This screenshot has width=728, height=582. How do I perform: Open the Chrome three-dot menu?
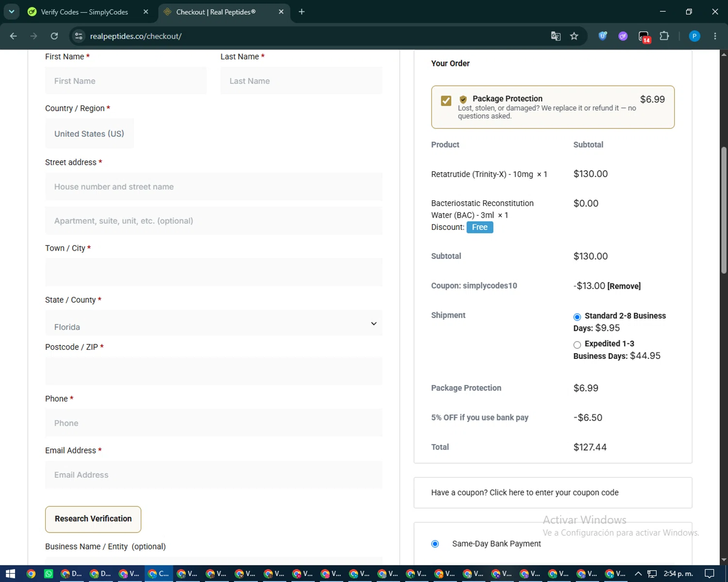point(715,36)
